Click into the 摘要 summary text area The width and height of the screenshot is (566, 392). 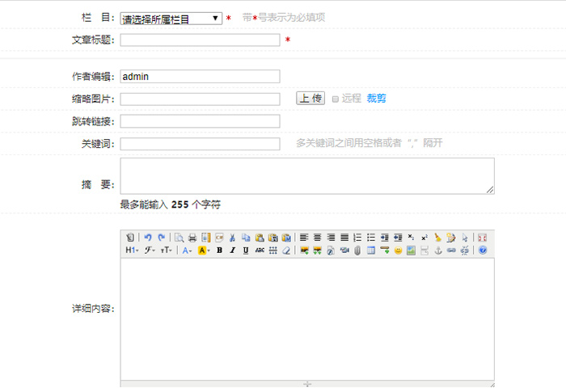[x=306, y=175]
